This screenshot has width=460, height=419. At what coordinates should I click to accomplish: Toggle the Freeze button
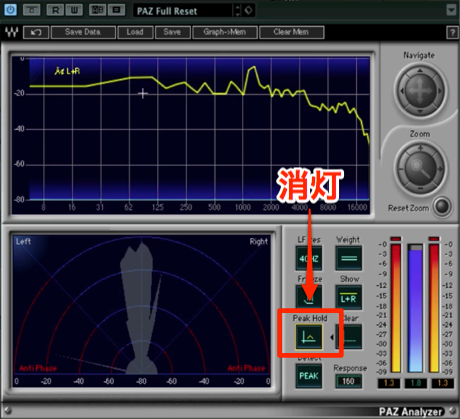pyautogui.click(x=309, y=297)
